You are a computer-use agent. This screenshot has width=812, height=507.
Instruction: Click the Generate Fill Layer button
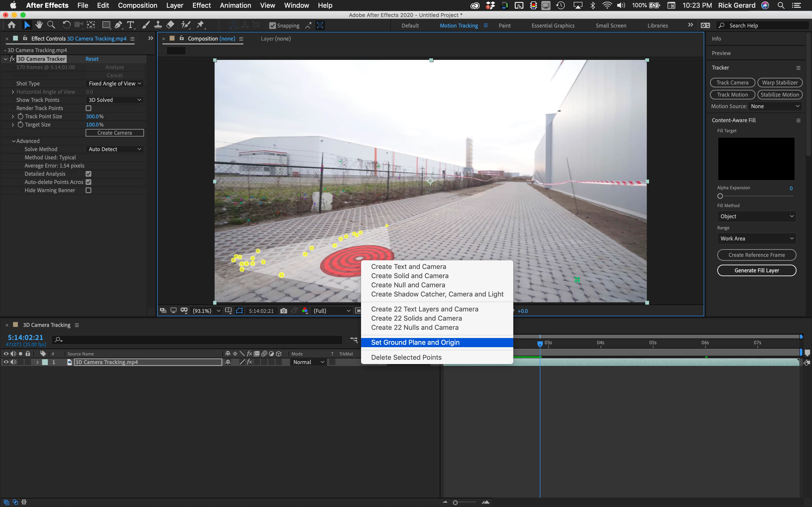[x=756, y=270]
